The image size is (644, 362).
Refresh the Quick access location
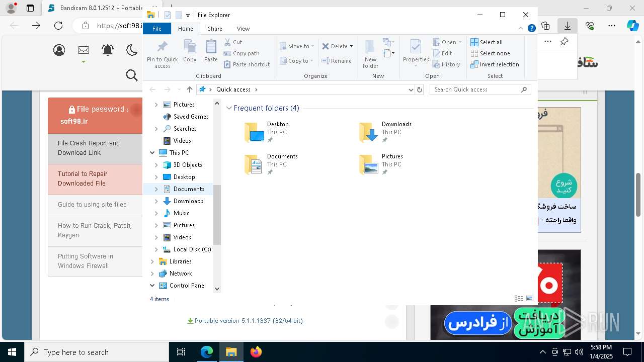point(420,89)
